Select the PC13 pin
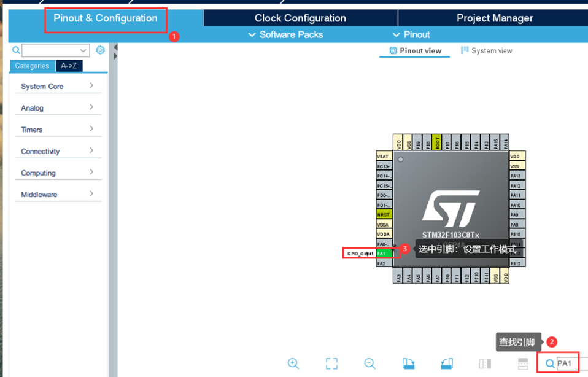The height and width of the screenshot is (377, 588). tap(384, 166)
